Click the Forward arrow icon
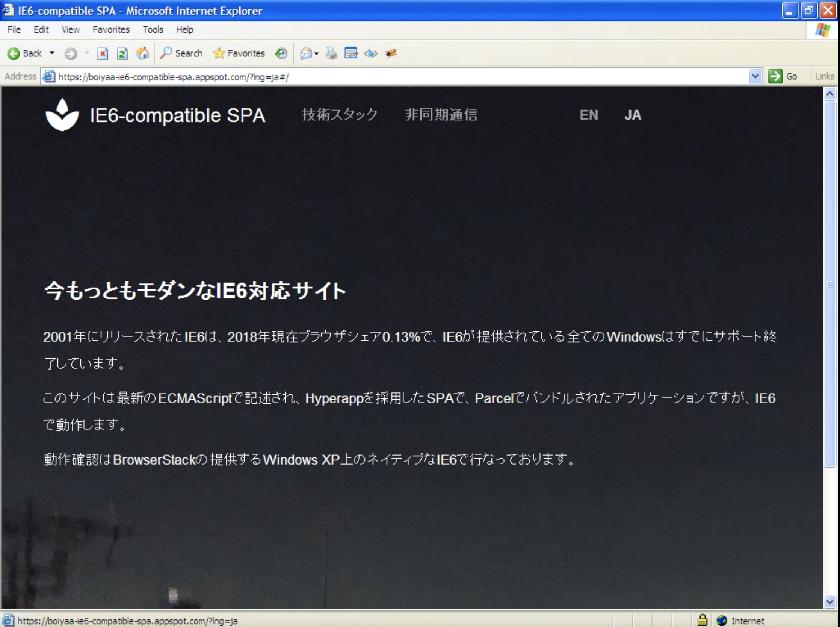This screenshot has height=627, width=840. coord(71,53)
